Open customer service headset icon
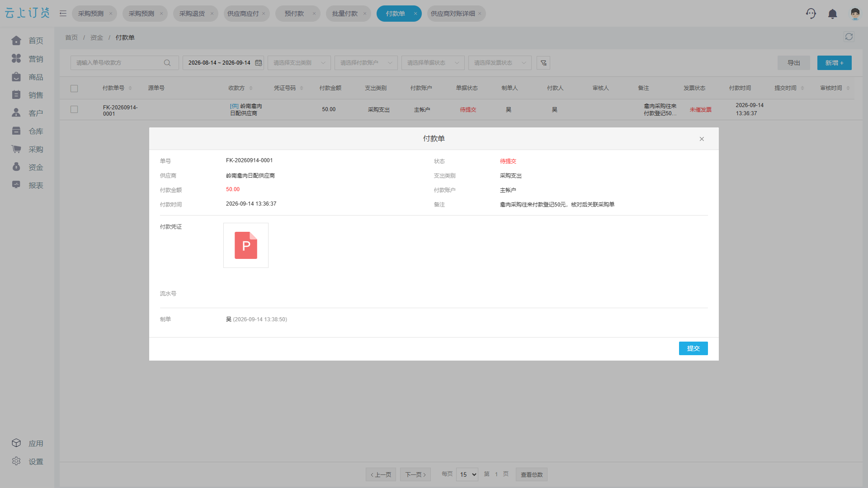 tap(811, 14)
